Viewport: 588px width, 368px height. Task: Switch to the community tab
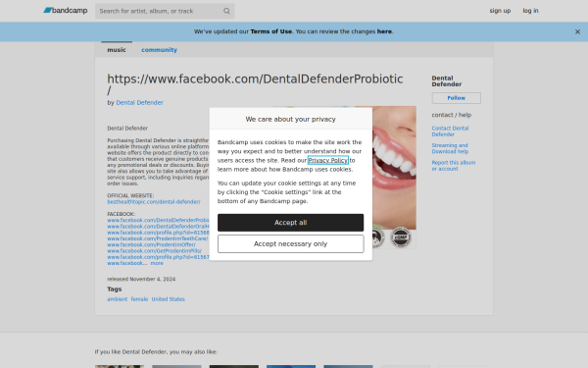[159, 50]
